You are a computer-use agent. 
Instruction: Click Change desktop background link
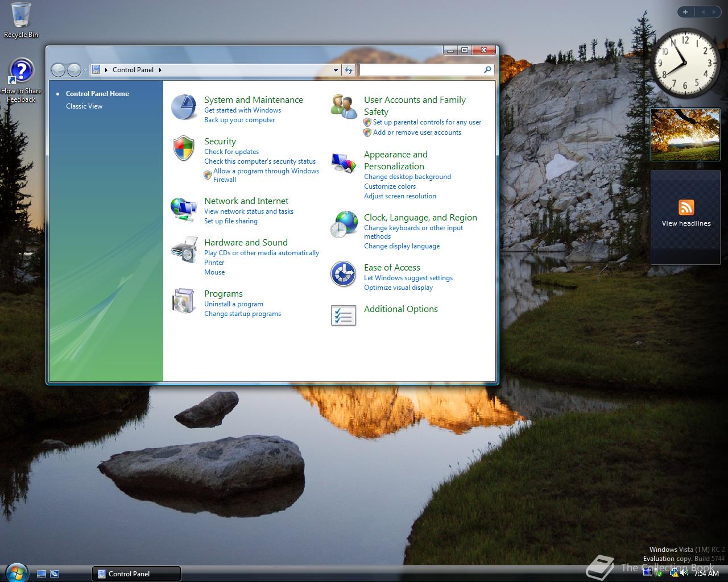[407, 177]
